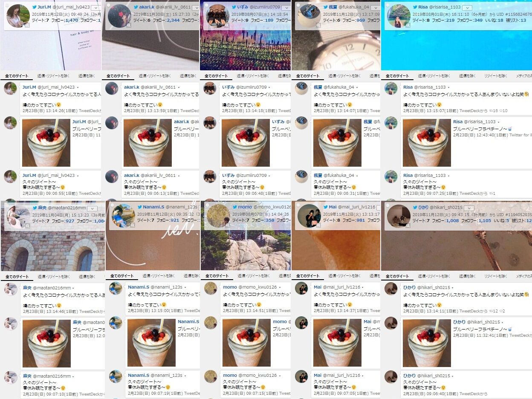This screenshot has height=399, width=532.
Task: Click the Twitter bird icon beside Juri.M
Action: click(x=35, y=7)
